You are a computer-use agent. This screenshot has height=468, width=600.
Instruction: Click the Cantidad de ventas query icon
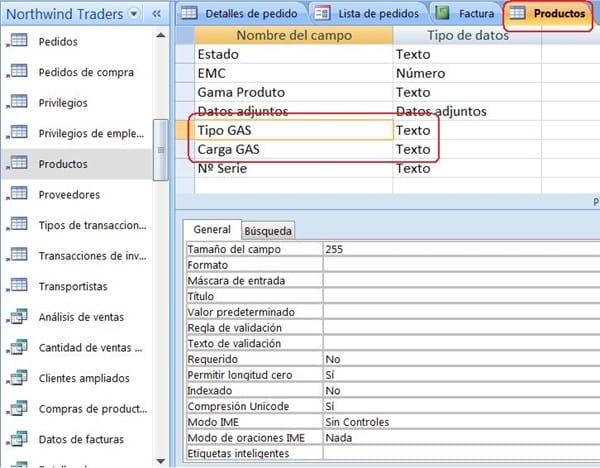coord(18,347)
